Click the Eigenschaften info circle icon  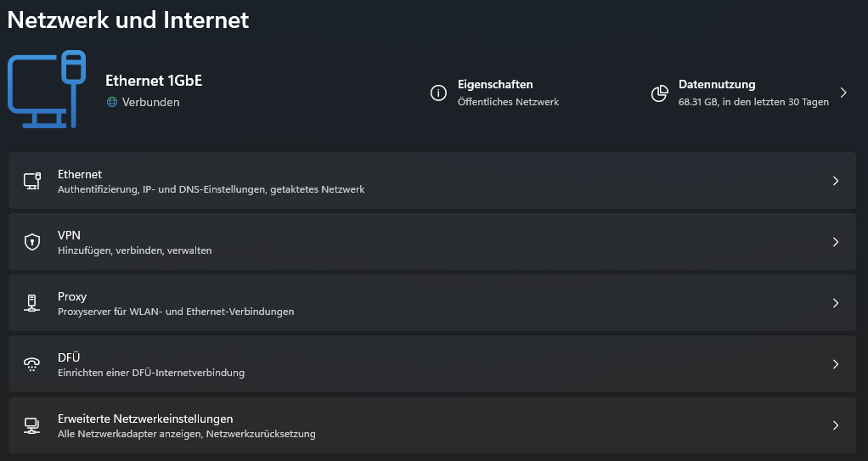(438, 93)
